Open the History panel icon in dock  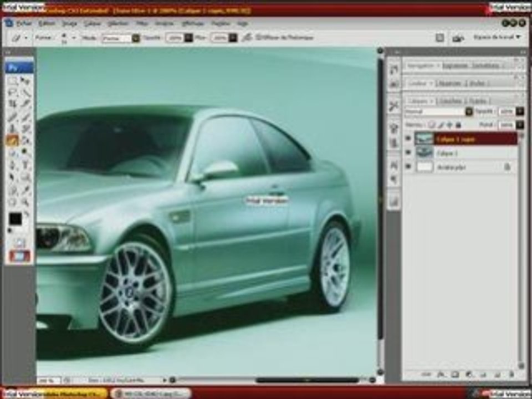[393, 70]
